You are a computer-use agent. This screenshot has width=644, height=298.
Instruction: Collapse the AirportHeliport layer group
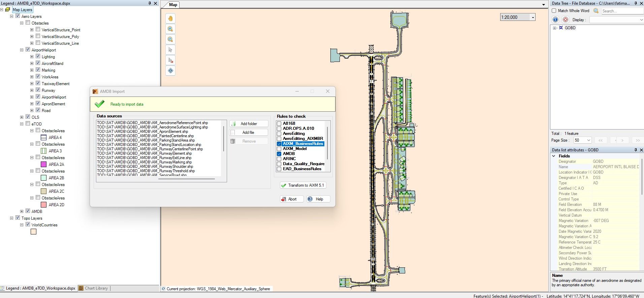coord(22,50)
